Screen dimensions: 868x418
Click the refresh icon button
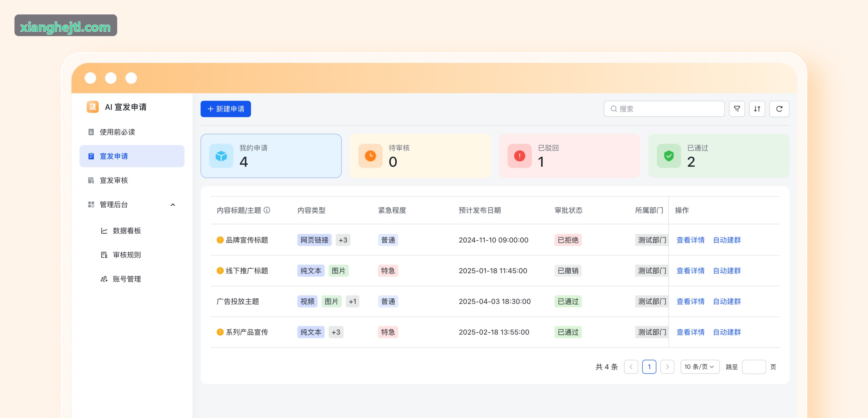pyautogui.click(x=779, y=109)
